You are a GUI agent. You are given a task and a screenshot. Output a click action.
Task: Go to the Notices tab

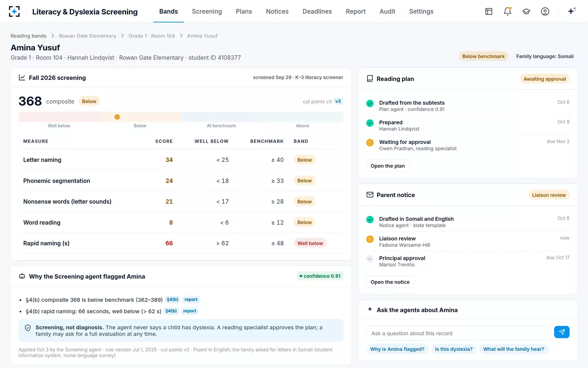(277, 11)
